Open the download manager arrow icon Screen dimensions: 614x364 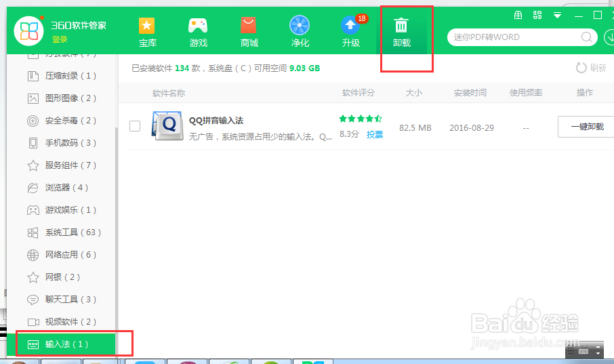(609, 37)
